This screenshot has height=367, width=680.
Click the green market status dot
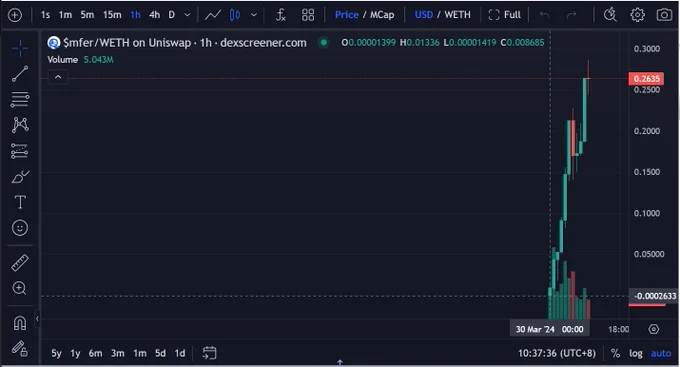[x=323, y=43]
